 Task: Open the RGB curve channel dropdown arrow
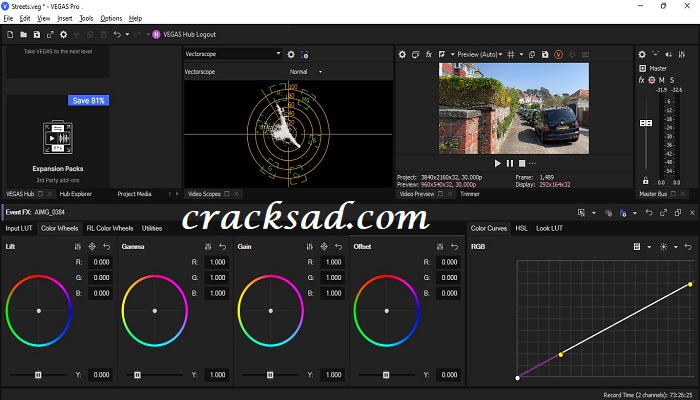(649, 247)
